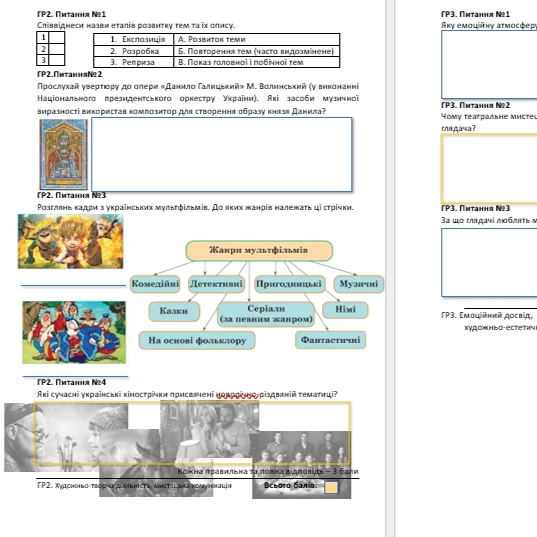Viewport: 537px width, 537px height.
Task: Select the "Німі" genre box
Action: (345, 310)
